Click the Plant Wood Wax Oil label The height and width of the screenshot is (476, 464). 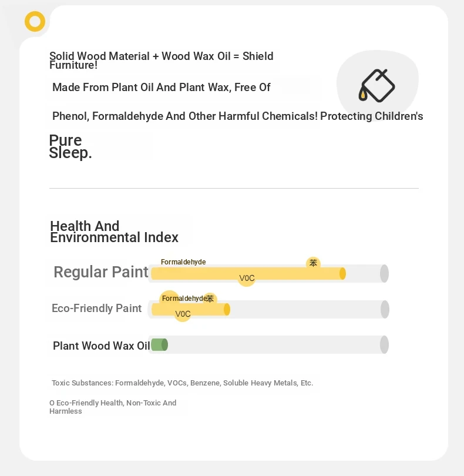pyautogui.click(x=102, y=346)
